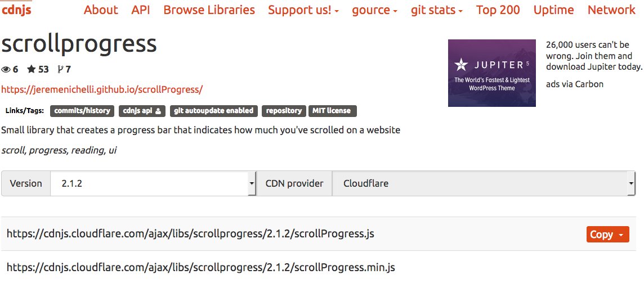
Task: Click the forks branch icon
Action: click(x=60, y=69)
